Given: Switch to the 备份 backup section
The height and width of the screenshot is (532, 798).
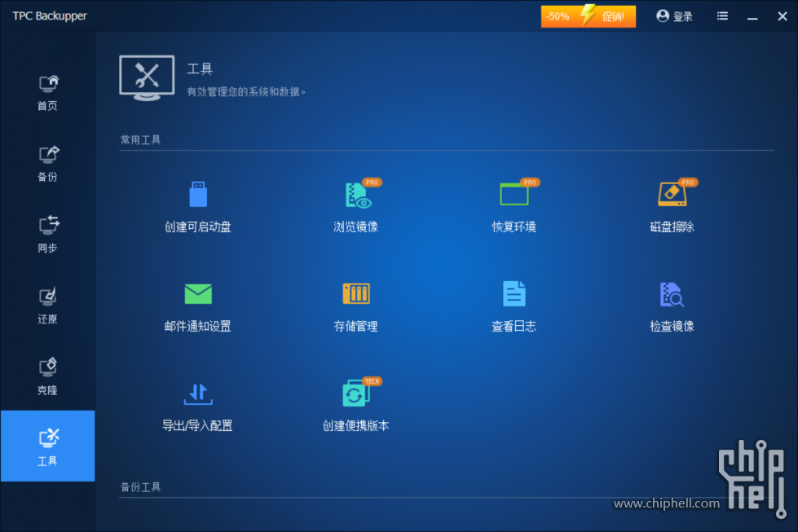Looking at the screenshot, I should click(x=48, y=164).
